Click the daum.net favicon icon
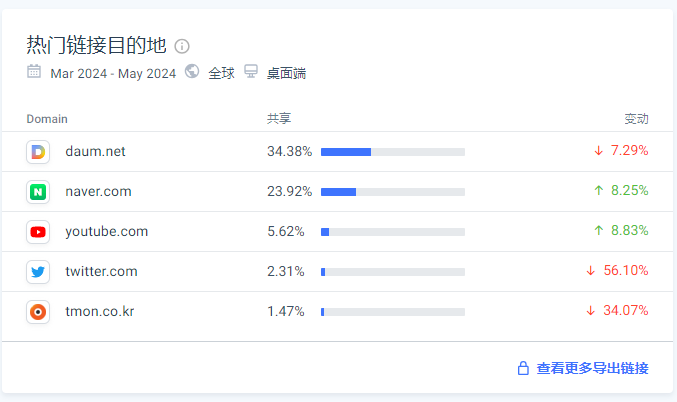This screenshot has width=677, height=402. pos(38,152)
